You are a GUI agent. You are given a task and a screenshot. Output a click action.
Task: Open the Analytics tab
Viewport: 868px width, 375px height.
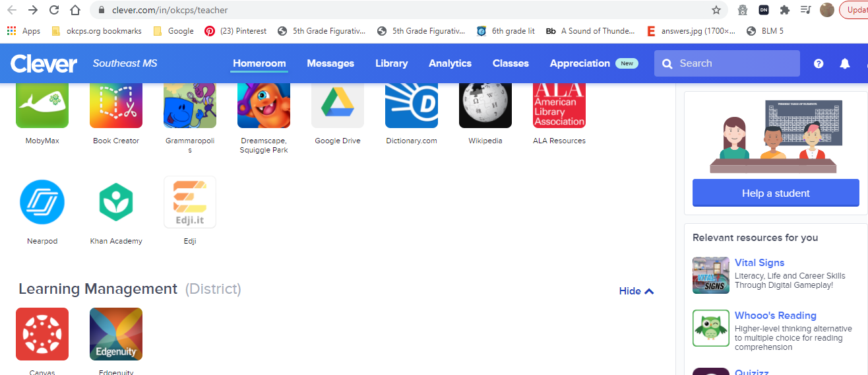click(450, 63)
